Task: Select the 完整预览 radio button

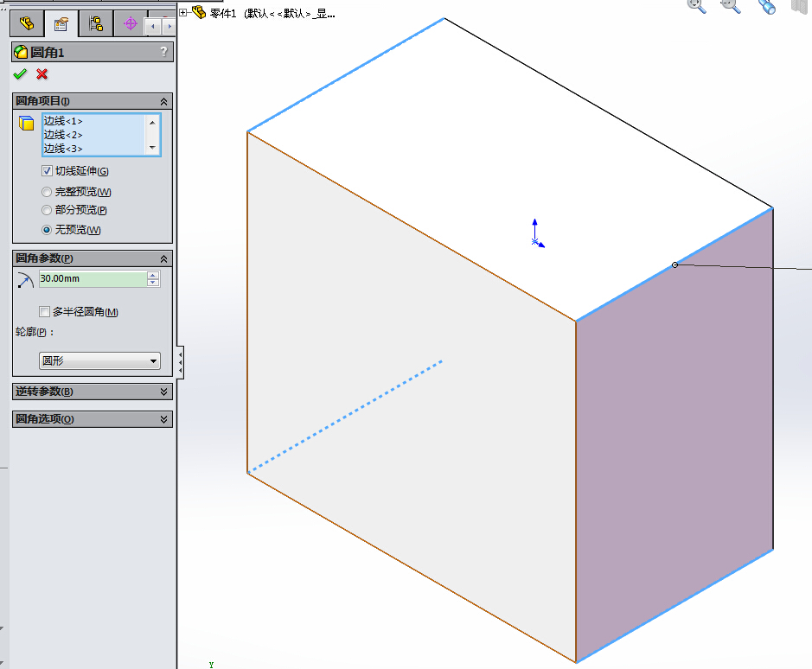Action: (x=47, y=192)
